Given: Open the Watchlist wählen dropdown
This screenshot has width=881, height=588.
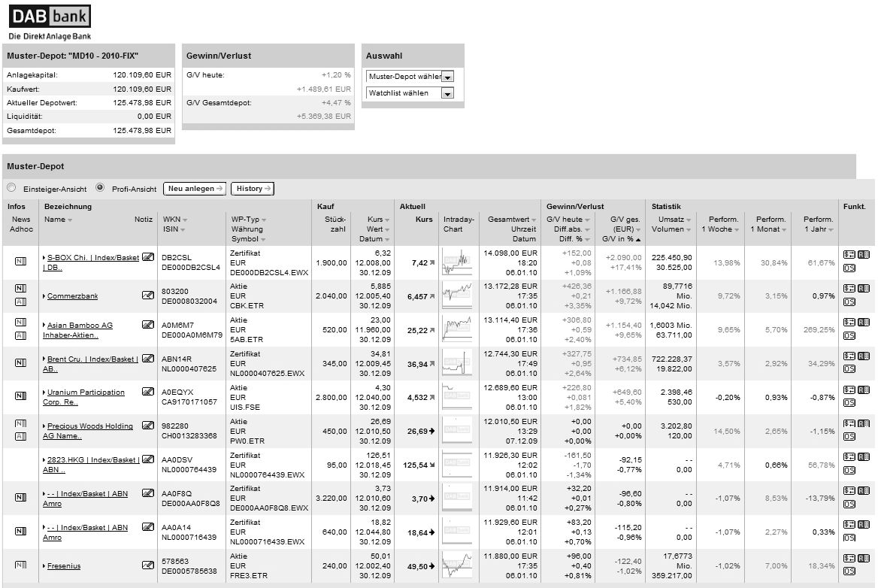Looking at the screenshot, I should point(410,93).
